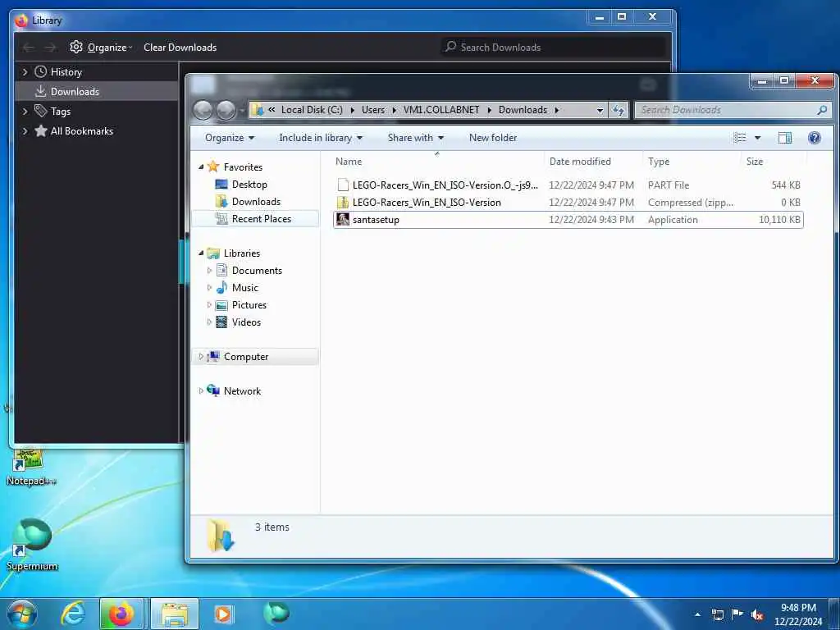Open address bar history dropdown

(600, 110)
